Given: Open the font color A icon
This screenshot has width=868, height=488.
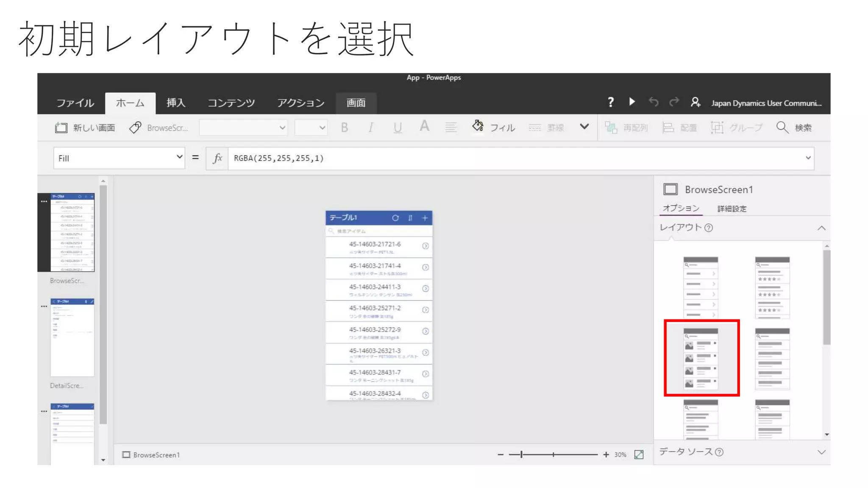Looking at the screenshot, I should (424, 126).
